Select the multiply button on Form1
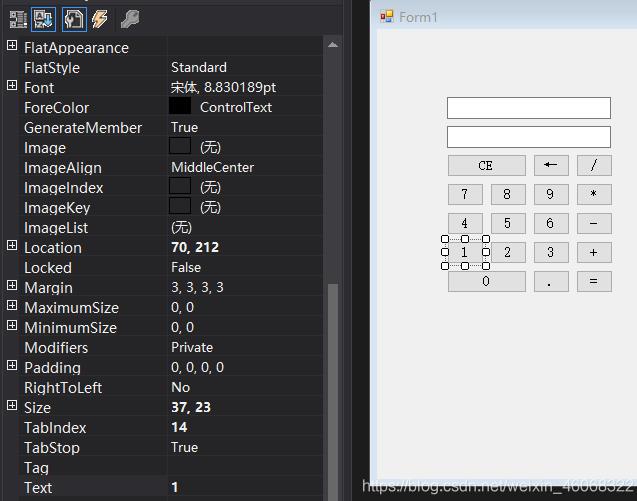637x501 pixels. tap(594, 194)
